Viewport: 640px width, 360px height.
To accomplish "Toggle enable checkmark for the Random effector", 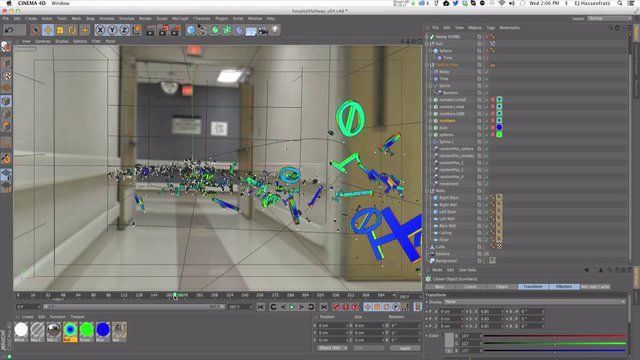I will click(x=486, y=93).
